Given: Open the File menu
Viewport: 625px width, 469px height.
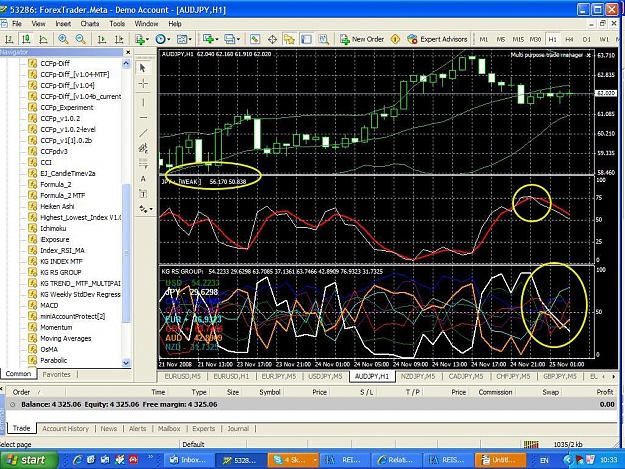Looking at the screenshot, I should [x=17, y=24].
